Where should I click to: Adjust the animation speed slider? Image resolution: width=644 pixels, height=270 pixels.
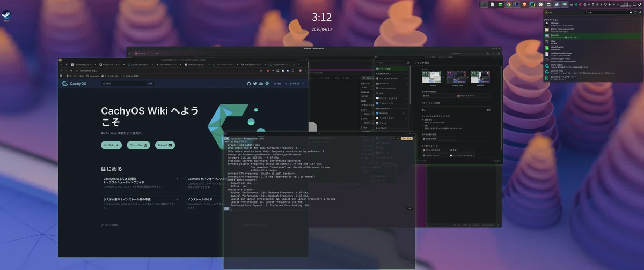(456, 106)
